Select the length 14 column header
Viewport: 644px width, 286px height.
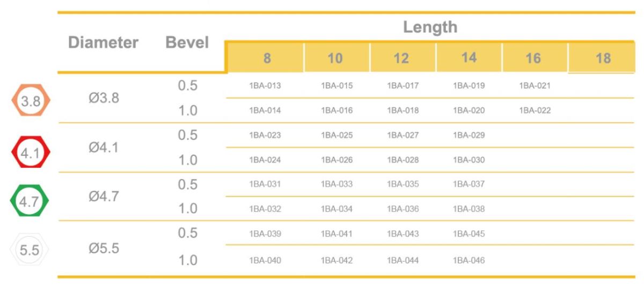[x=469, y=58]
